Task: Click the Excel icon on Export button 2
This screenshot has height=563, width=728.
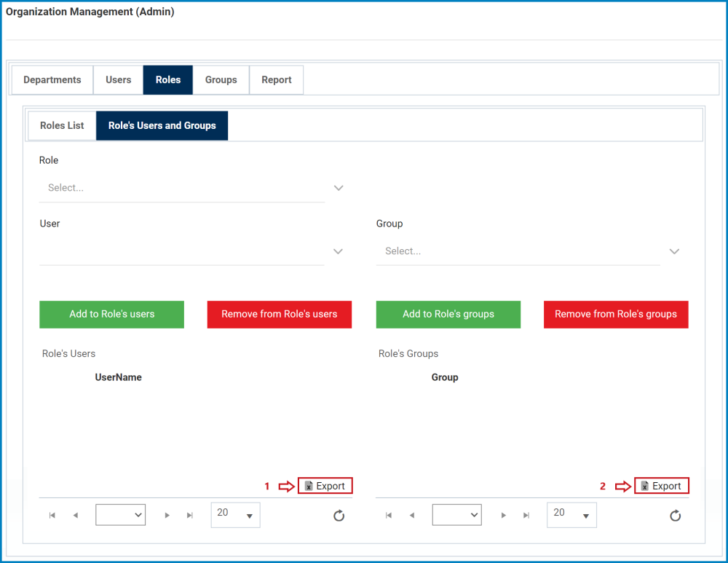Action: pyautogui.click(x=645, y=486)
